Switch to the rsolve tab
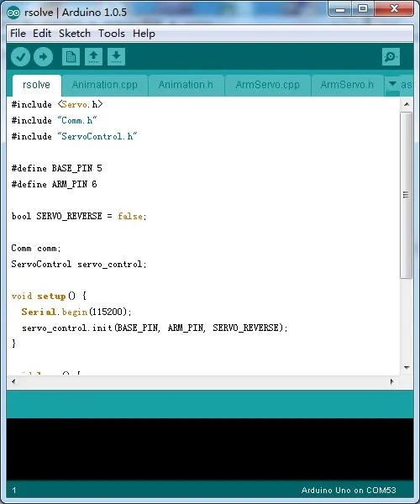Image resolution: width=420 pixels, height=504 pixels. click(x=36, y=85)
